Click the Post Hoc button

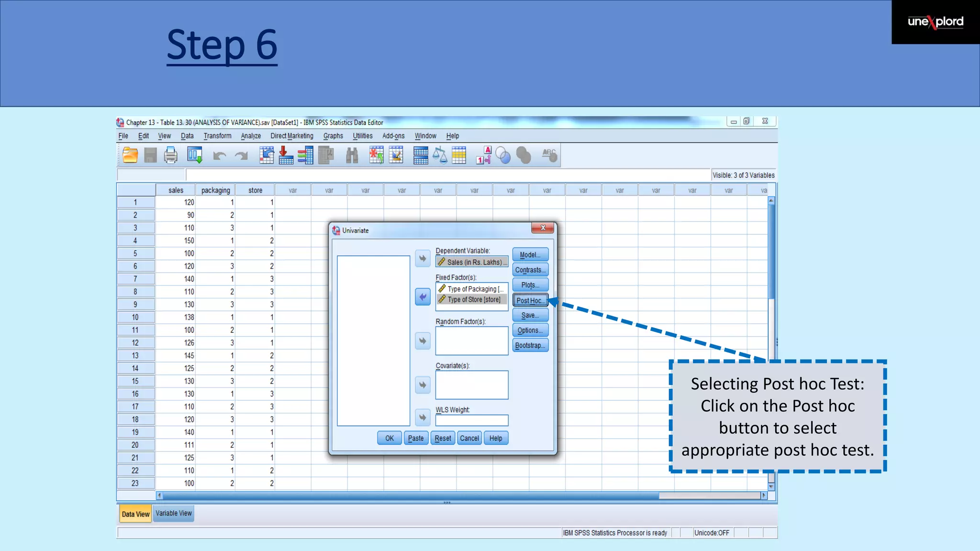(x=530, y=300)
